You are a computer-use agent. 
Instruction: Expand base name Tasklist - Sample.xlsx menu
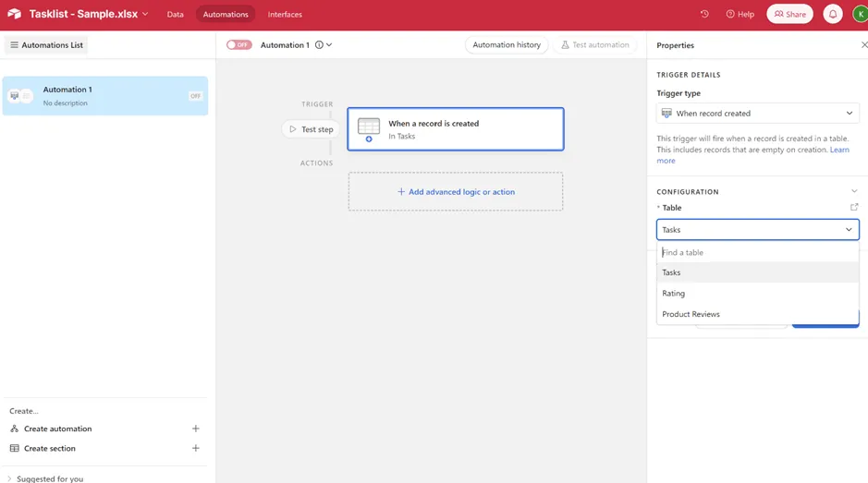[145, 14]
